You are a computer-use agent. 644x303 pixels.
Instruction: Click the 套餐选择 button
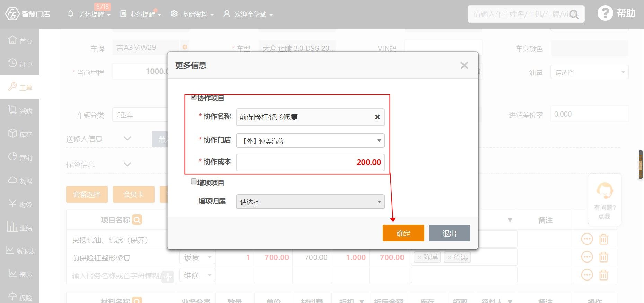pos(87,194)
